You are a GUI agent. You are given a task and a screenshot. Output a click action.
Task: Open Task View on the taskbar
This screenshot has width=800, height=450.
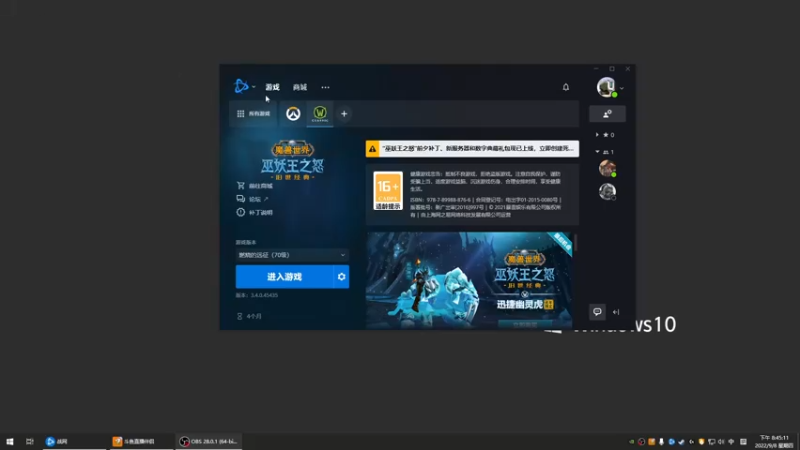30,441
